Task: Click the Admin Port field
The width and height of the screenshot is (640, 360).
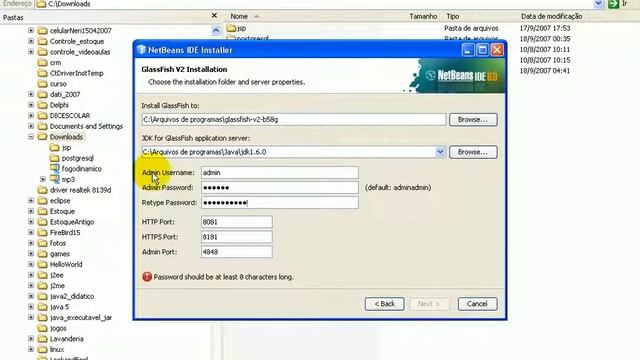Action: click(x=237, y=252)
